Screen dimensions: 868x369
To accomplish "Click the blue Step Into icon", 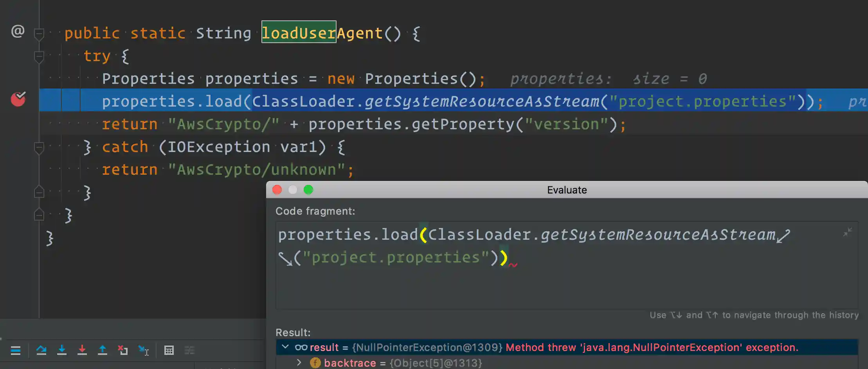I will click(61, 350).
